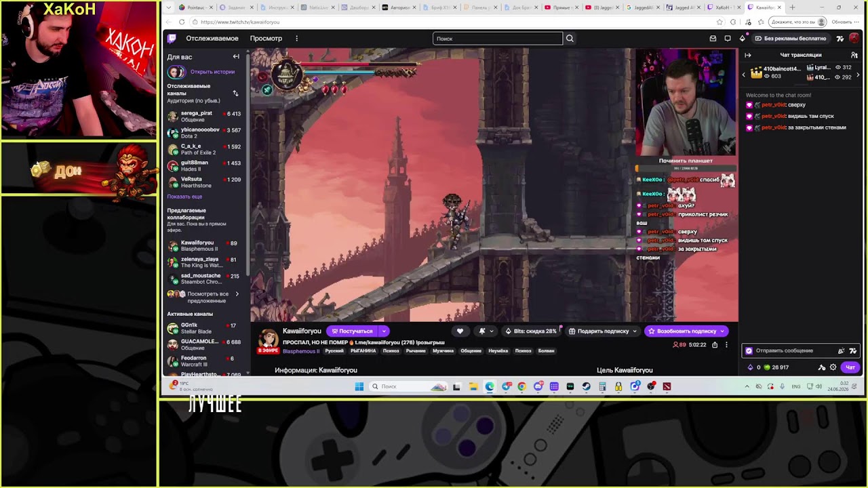The height and width of the screenshot is (488, 868).
Task: Click the purple 'Чат' send button
Action: [850, 367]
